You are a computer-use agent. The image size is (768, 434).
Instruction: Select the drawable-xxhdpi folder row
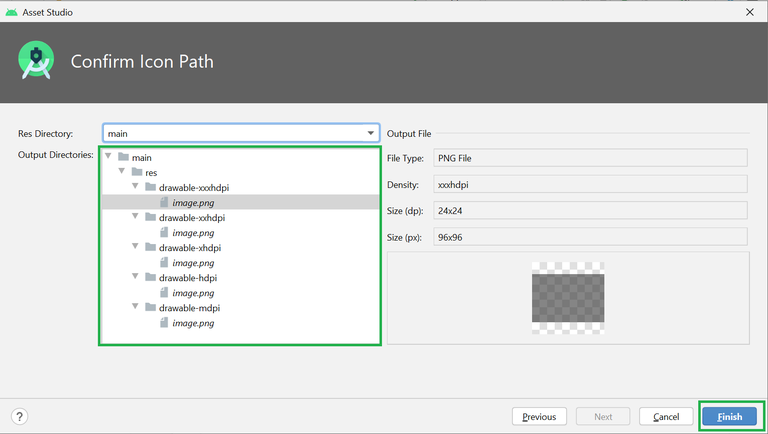[x=240, y=217]
